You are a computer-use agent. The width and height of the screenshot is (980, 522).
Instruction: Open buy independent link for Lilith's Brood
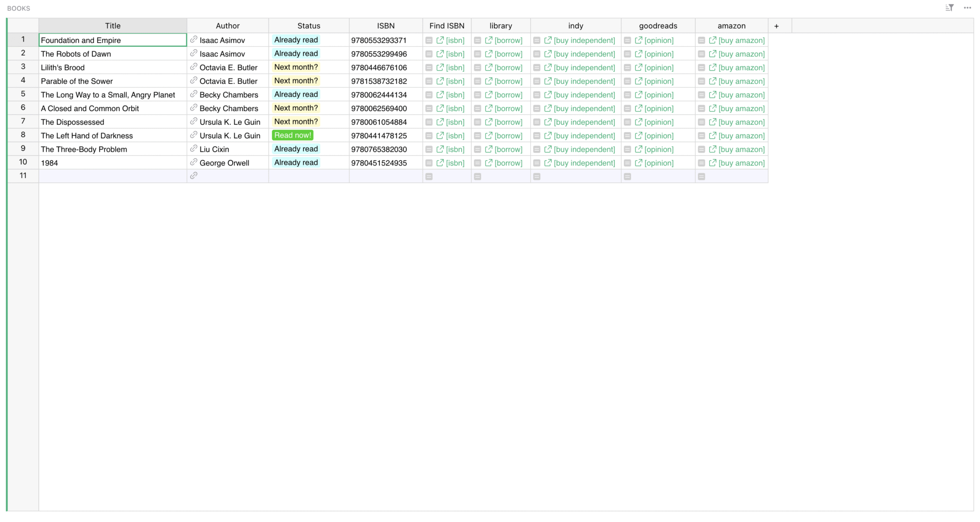point(584,67)
